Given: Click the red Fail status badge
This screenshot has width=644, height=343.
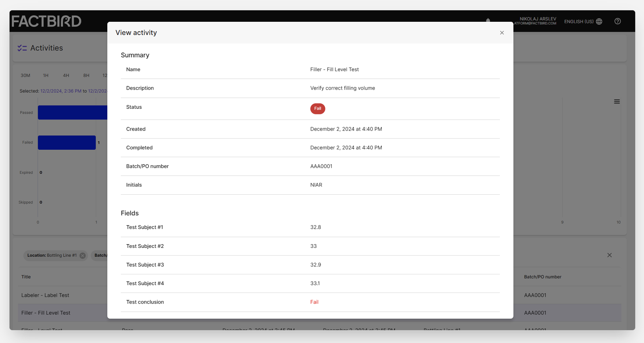Looking at the screenshot, I should pos(318,108).
